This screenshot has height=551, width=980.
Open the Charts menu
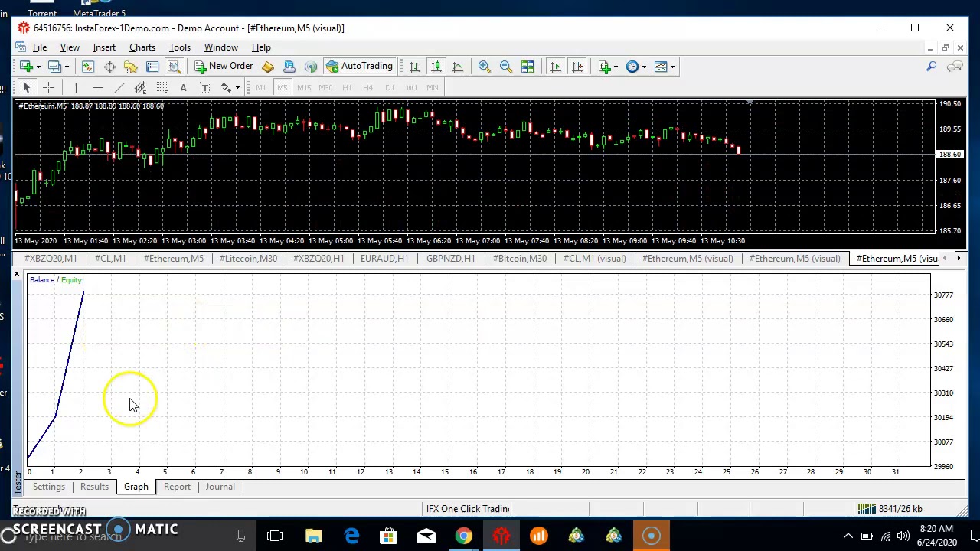coord(142,47)
